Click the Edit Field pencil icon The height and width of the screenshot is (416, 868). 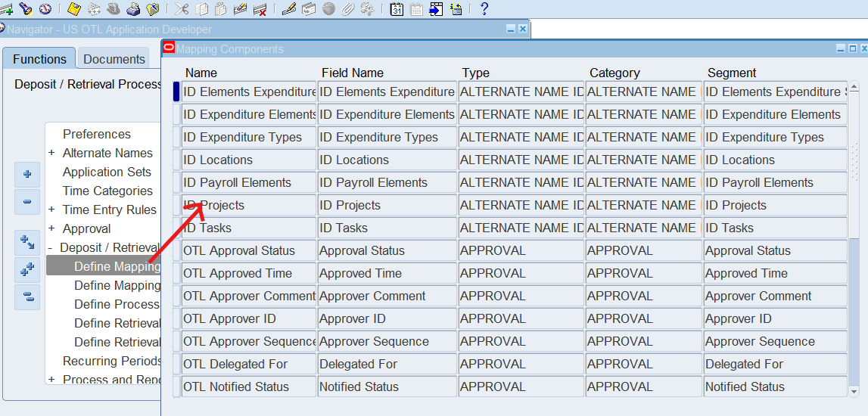(x=289, y=9)
